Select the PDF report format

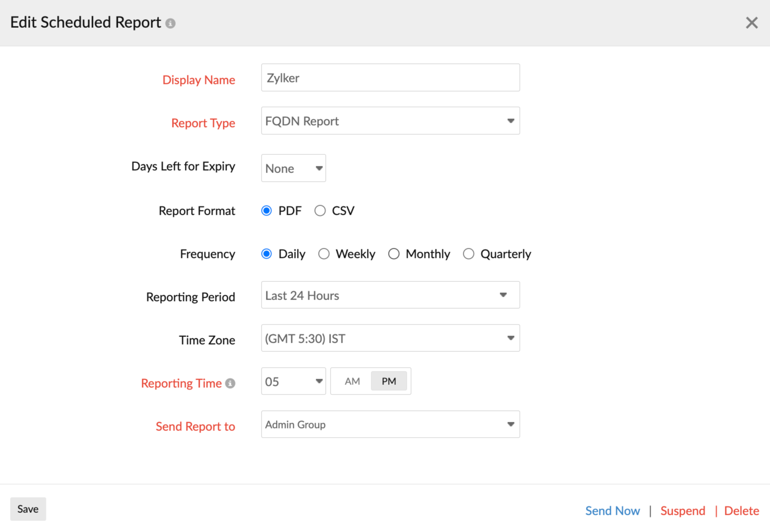click(x=266, y=210)
